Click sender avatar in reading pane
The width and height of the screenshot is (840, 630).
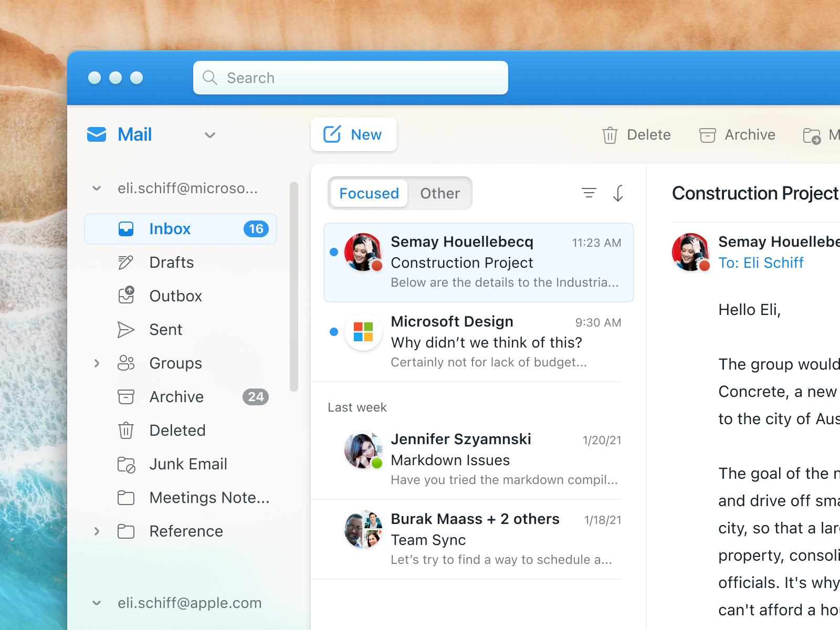pyautogui.click(x=691, y=252)
